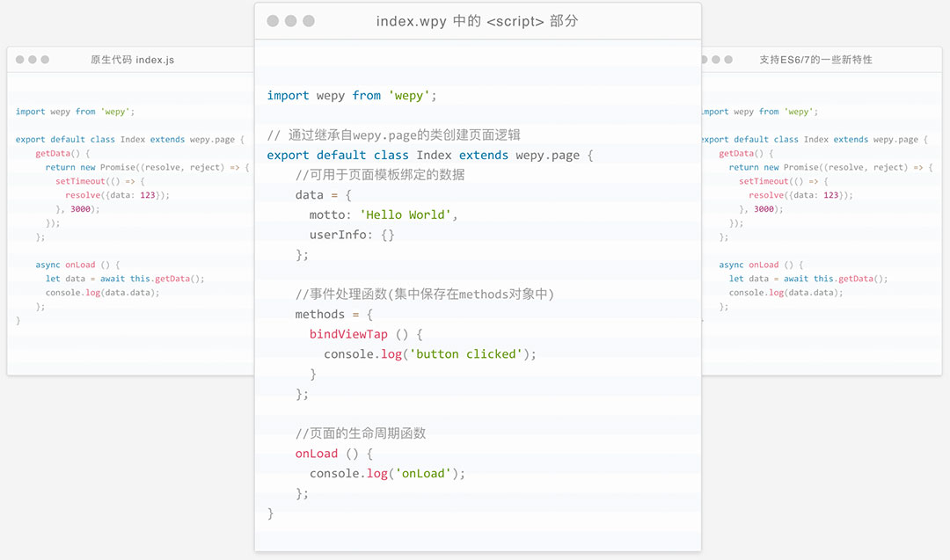The height and width of the screenshot is (560, 950).
Task: Click the third dot of the 原生代码 index.js window
Action: [x=45, y=60]
